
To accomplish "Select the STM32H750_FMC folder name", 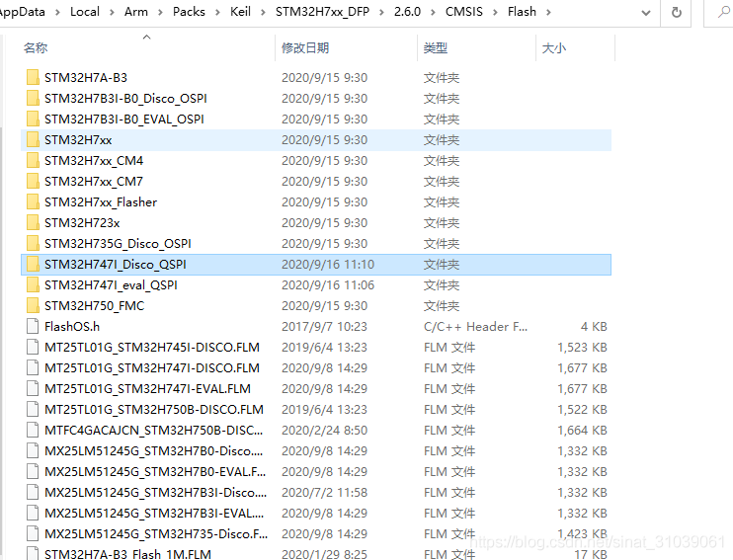I will (x=95, y=305).
